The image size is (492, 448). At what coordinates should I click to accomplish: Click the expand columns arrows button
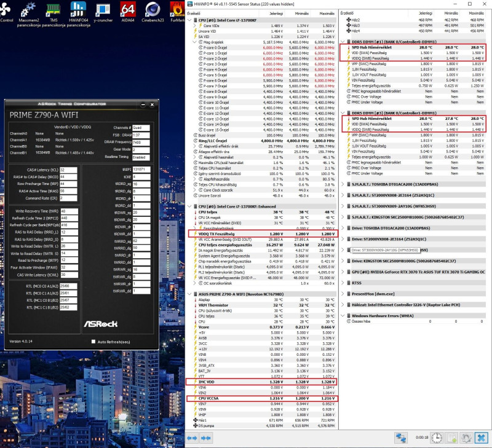(191, 437)
